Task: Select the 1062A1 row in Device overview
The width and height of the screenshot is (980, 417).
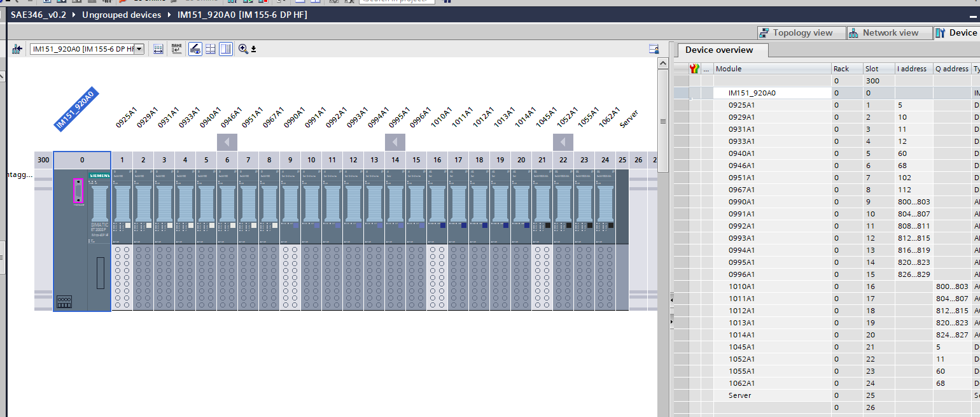Action: pos(827,383)
